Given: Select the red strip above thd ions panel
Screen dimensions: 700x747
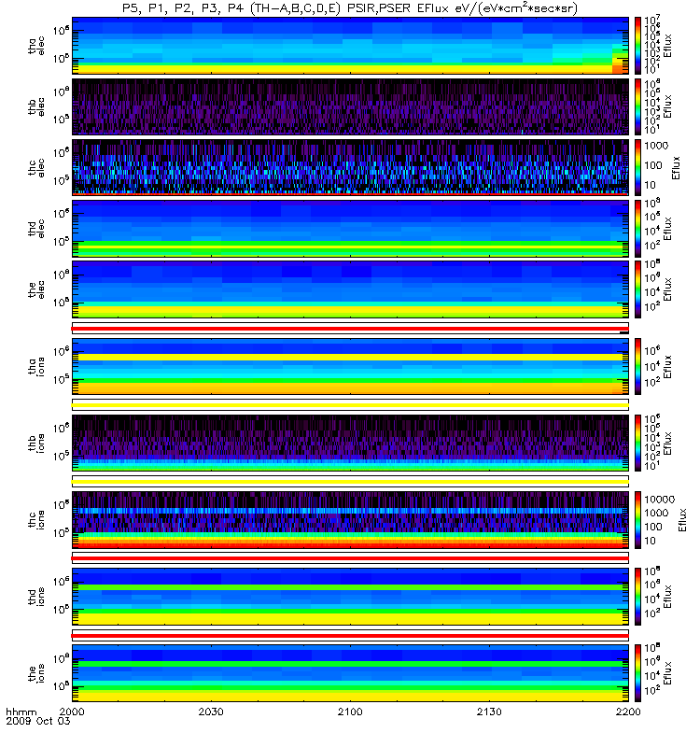Looking at the screenshot, I should [x=350, y=558].
